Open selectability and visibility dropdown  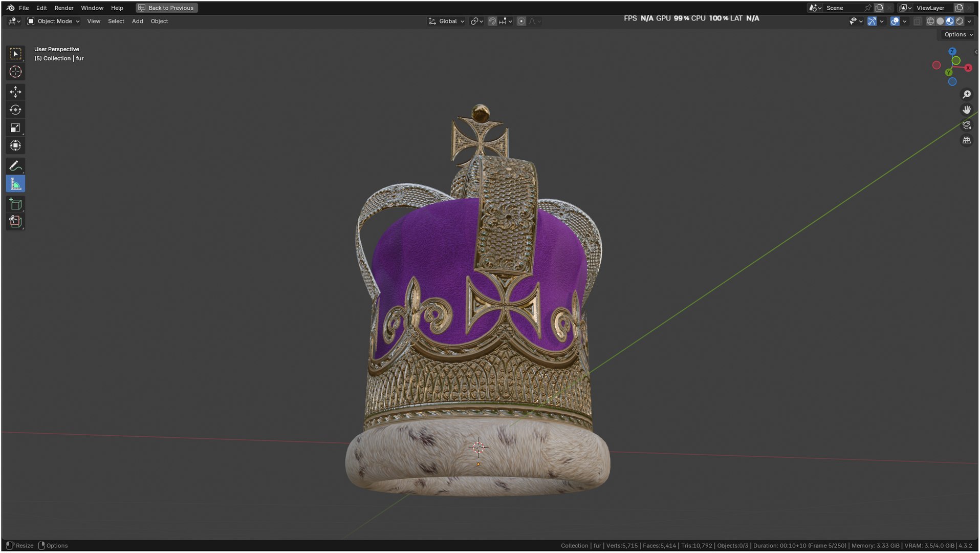856,21
